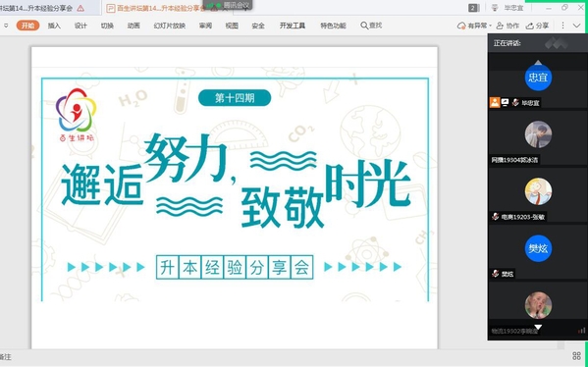The width and height of the screenshot is (588, 367).
Task: Click the slide sorter grid icon at bottom right
Action: pos(576,356)
